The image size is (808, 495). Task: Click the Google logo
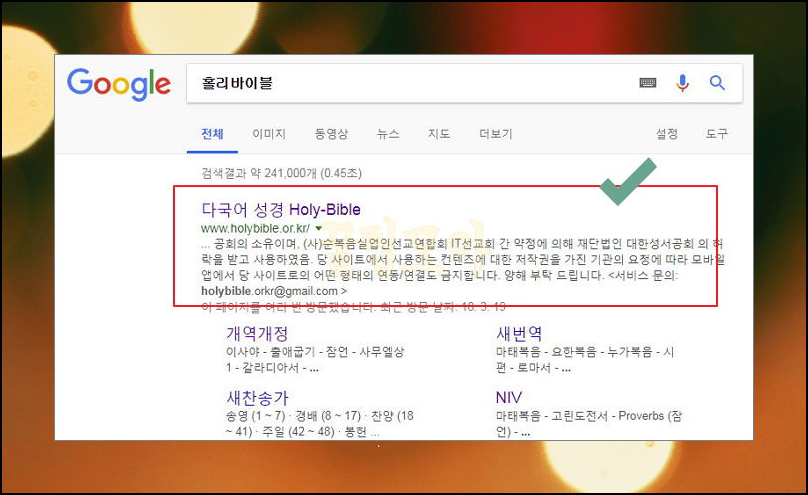click(119, 84)
